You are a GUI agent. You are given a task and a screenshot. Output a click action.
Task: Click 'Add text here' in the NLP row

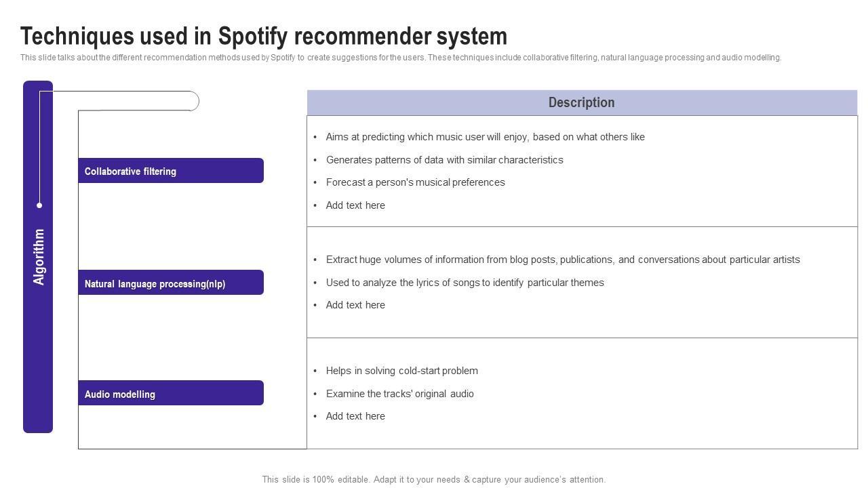pyautogui.click(x=355, y=305)
